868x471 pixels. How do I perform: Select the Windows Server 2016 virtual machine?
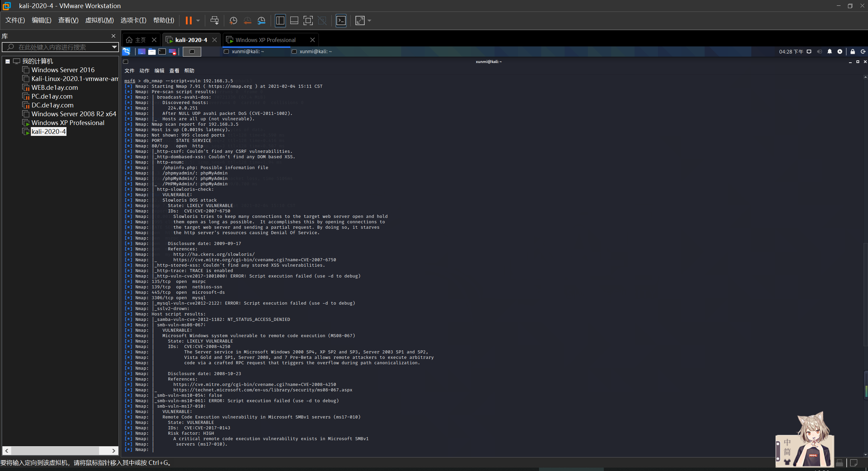pos(63,70)
